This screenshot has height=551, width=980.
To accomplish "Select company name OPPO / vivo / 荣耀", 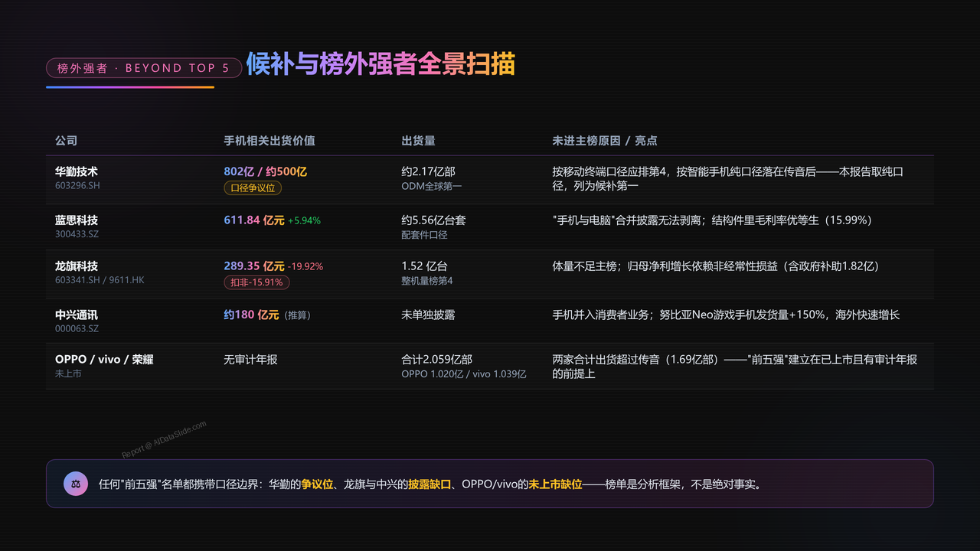I will pos(104,359).
